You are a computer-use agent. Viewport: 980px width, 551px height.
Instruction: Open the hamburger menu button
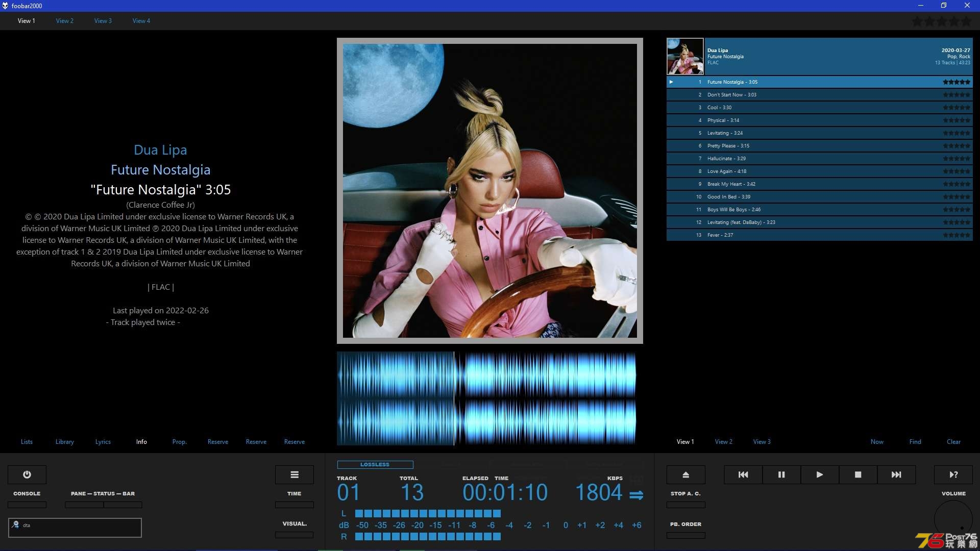point(295,474)
